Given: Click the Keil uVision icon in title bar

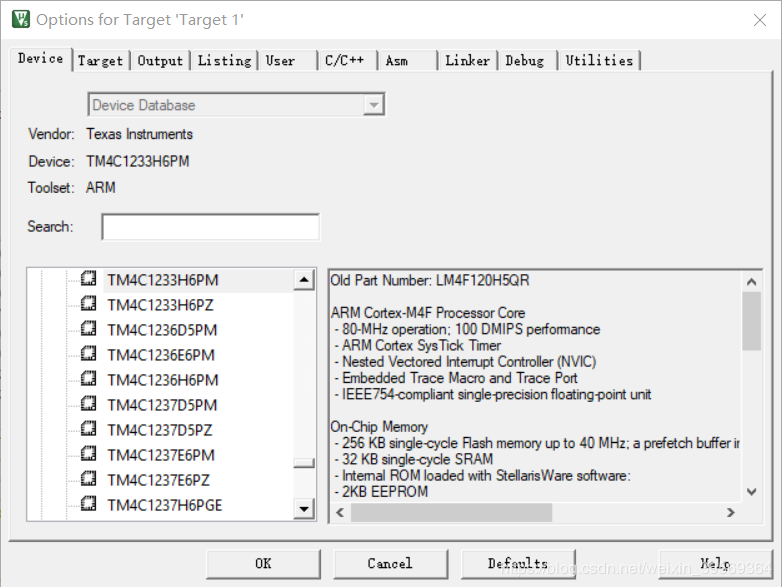Looking at the screenshot, I should pyautogui.click(x=21, y=19).
